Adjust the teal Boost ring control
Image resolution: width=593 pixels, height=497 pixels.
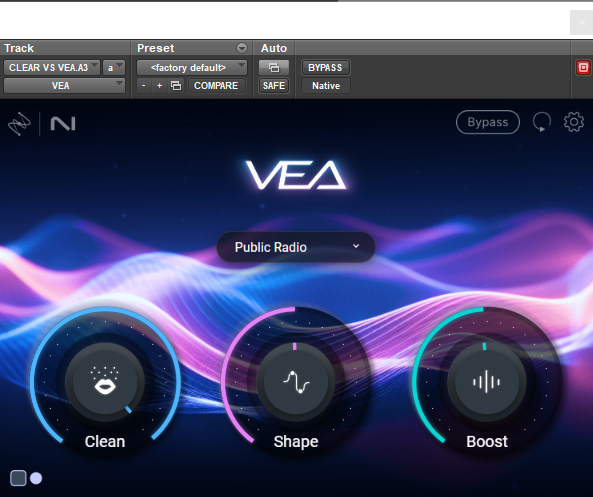tap(486, 382)
